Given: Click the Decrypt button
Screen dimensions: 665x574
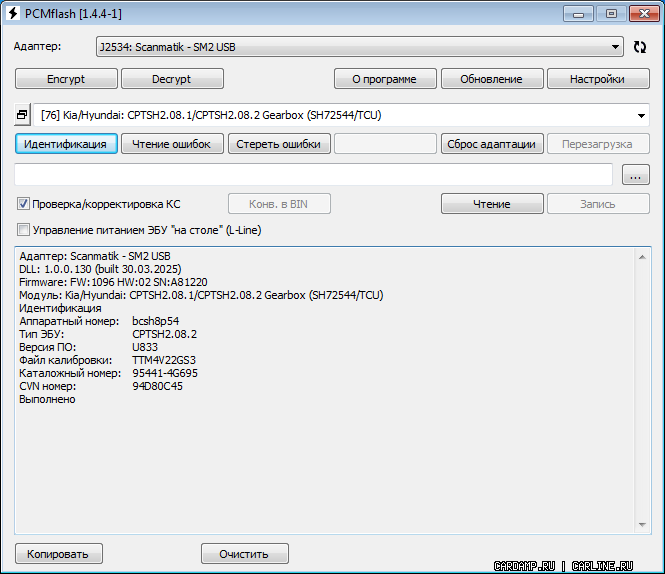Looking at the screenshot, I should (x=172, y=79).
